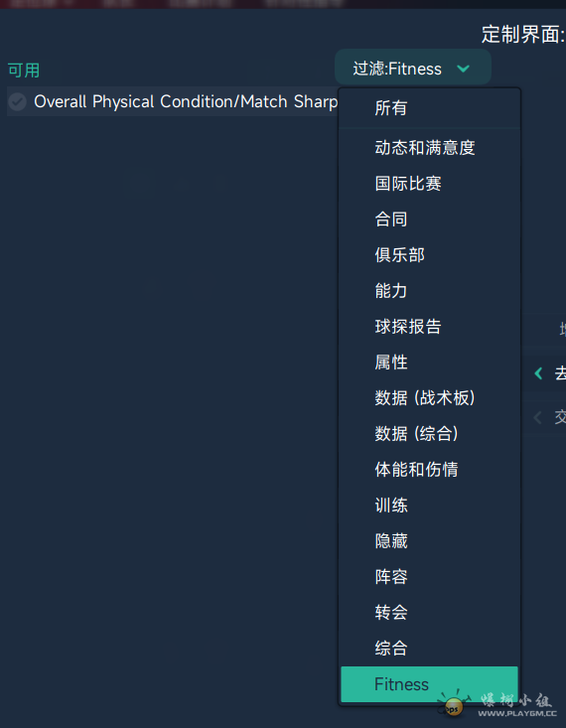Click the green left arrow beside 去
This screenshot has height=728, width=566.
[538, 373]
